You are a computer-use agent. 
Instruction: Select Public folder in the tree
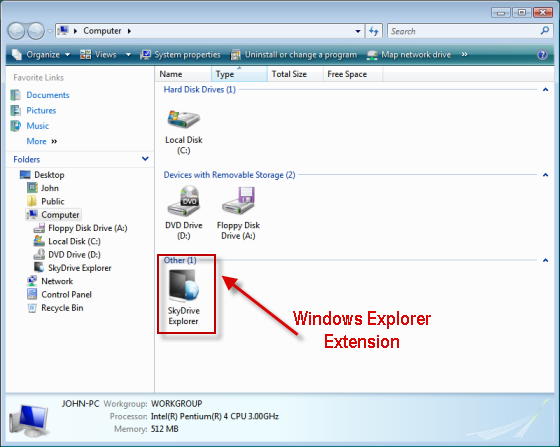pyautogui.click(x=46, y=201)
